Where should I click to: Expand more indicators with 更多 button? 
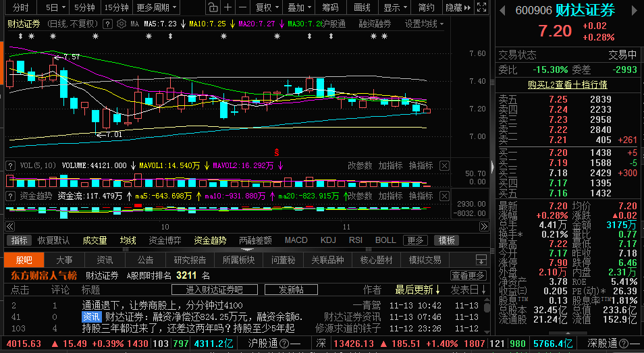pyautogui.click(x=415, y=240)
